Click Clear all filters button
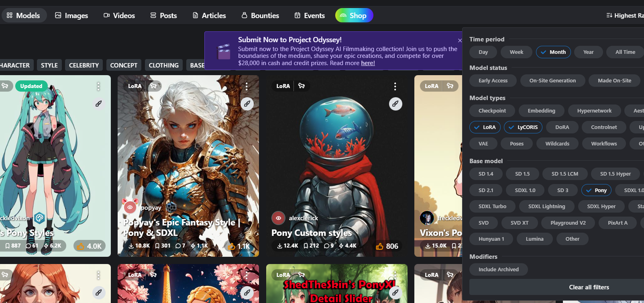Screen dimensions: 644x303 pyautogui.click(x=589, y=287)
